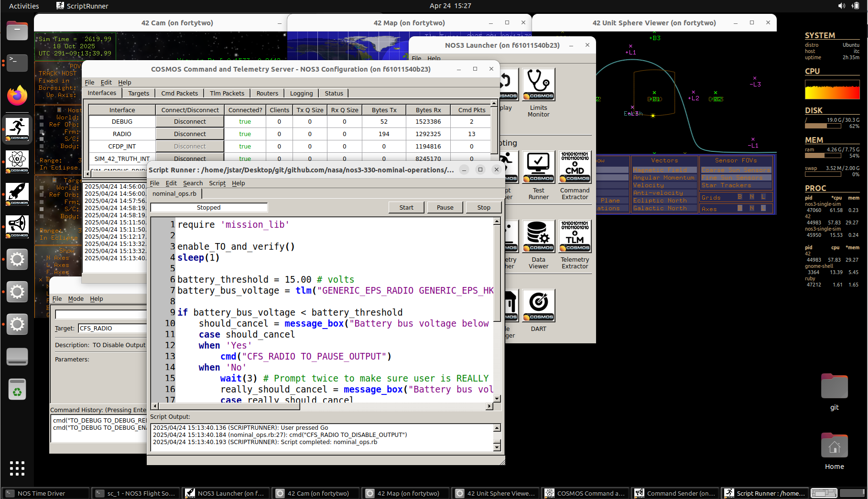
Task: Switch to NOS Time Driver in taskbar
Action: coord(46,493)
